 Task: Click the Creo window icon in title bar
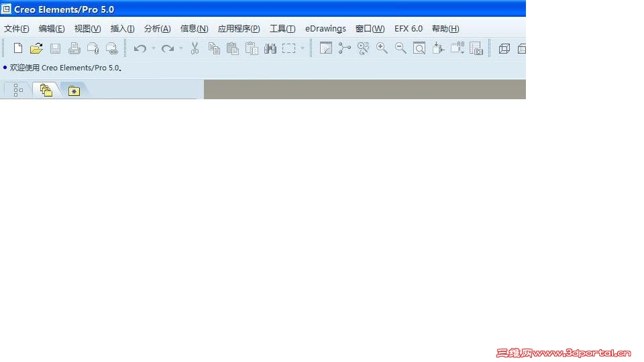pyautogui.click(x=6, y=9)
